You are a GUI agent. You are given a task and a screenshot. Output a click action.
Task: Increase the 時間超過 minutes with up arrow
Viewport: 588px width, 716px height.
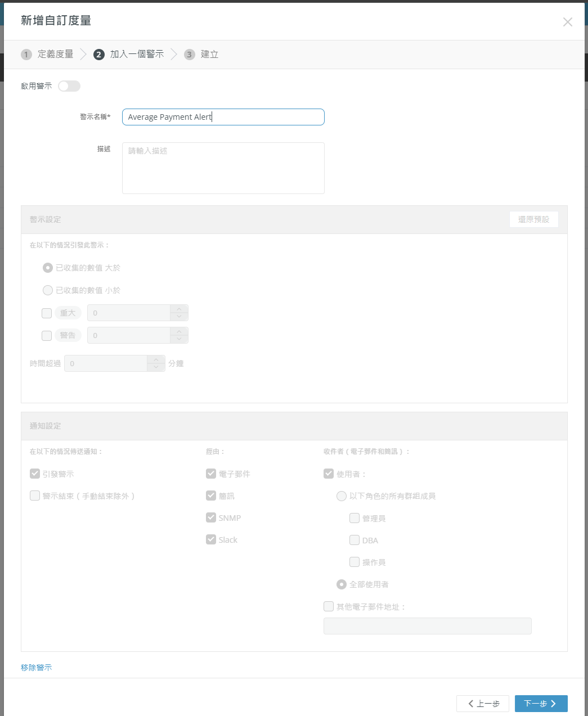pyautogui.click(x=156, y=360)
